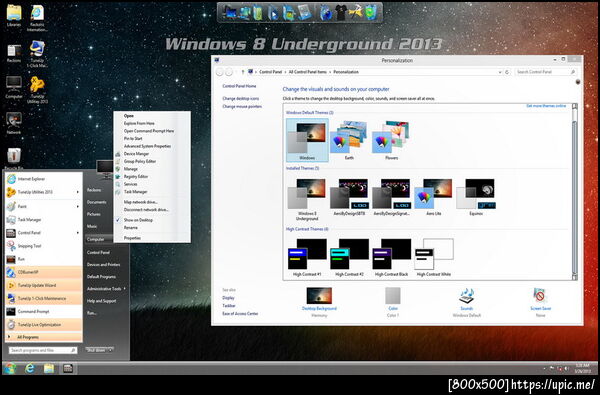
Task: Open the Network desktop icon
Action: coord(14,123)
